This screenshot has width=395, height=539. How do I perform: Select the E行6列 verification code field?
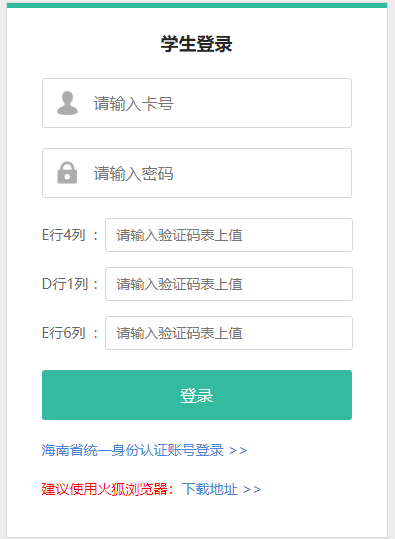229,333
